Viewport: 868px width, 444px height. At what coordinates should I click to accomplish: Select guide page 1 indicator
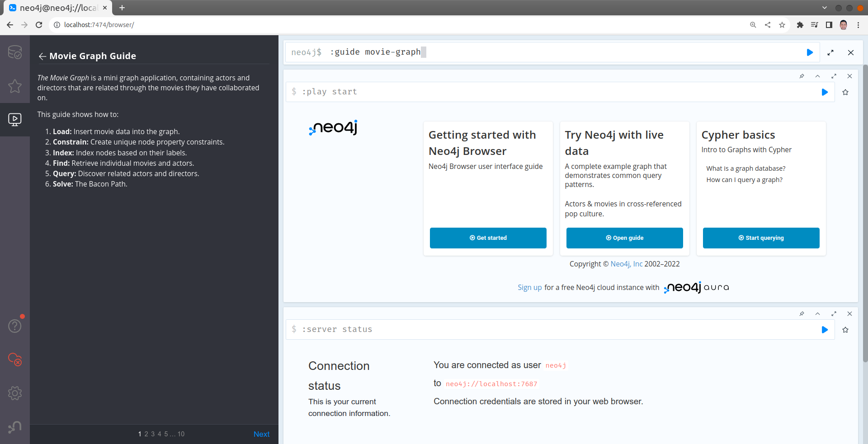tap(140, 434)
